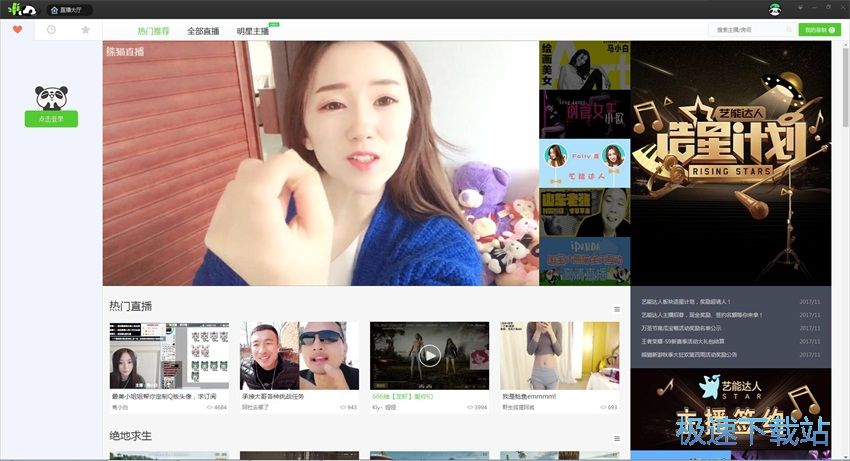Open the red heart favorites tab
The height and width of the screenshot is (461, 850).
click(x=17, y=30)
